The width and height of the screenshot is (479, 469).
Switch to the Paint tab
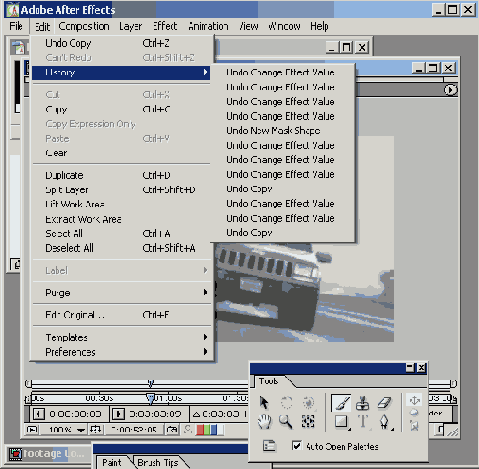pyautogui.click(x=112, y=463)
